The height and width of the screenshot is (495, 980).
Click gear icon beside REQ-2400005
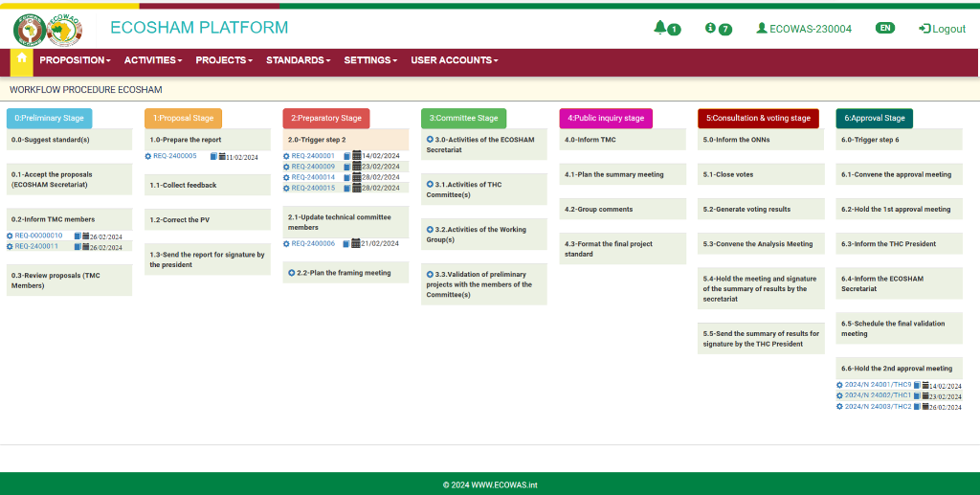[x=148, y=156]
